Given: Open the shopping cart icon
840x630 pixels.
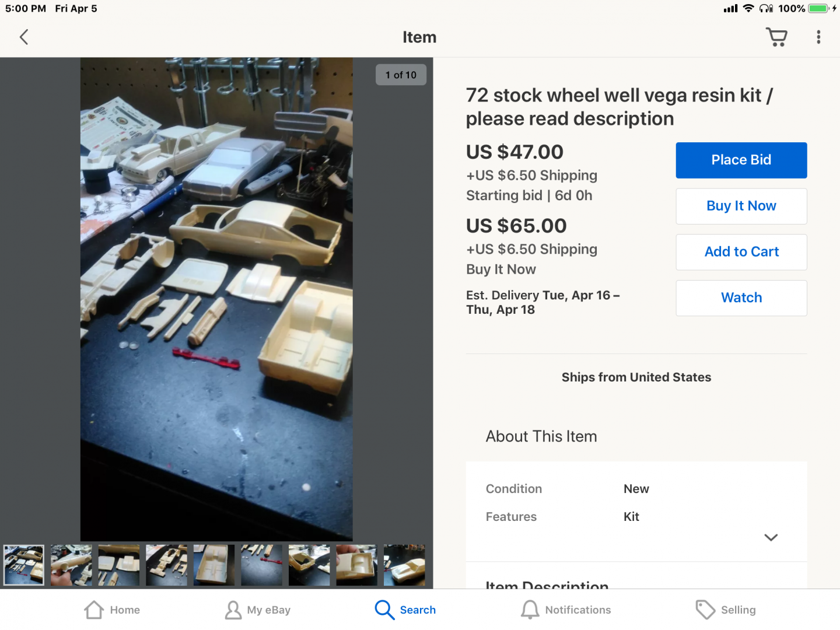Looking at the screenshot, I should [x=776, y=37].
